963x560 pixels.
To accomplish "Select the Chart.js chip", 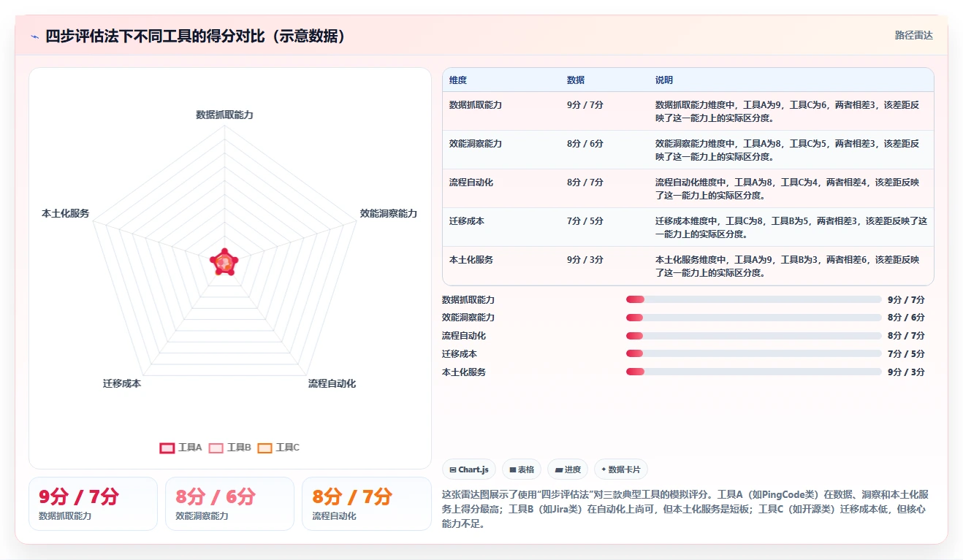I will pyautogui.click(x=470, y=469).
